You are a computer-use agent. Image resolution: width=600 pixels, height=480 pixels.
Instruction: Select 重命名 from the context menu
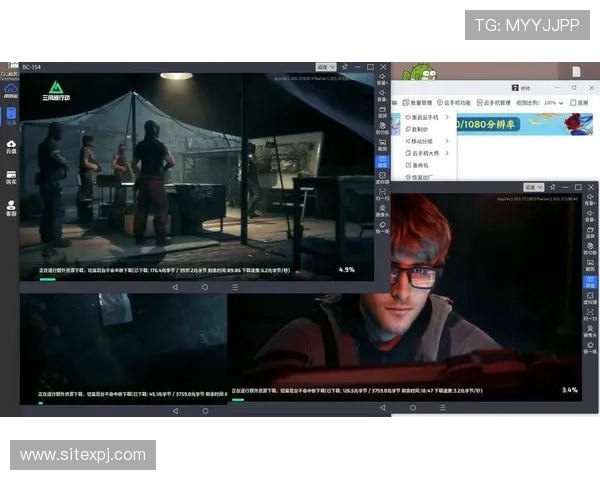pos(418,165)
